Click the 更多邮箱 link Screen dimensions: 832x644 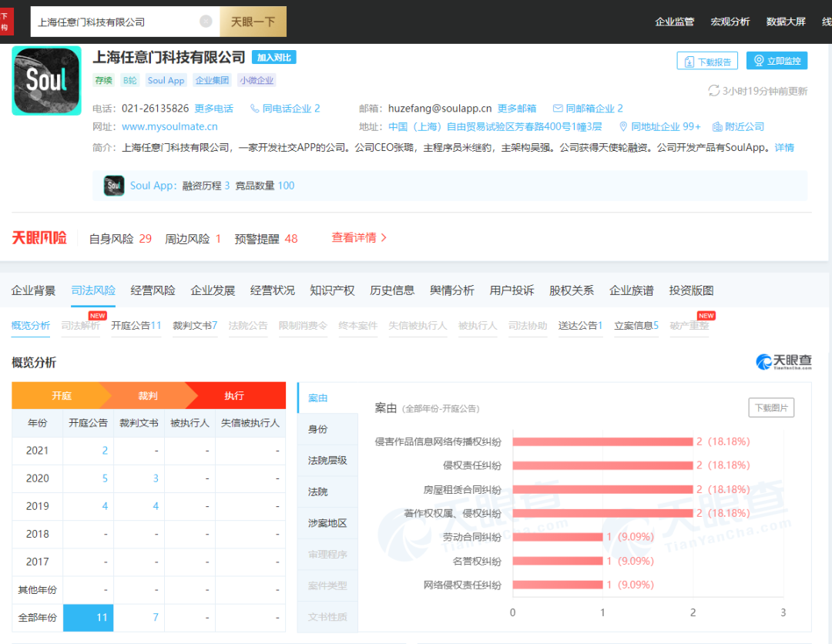517,109
